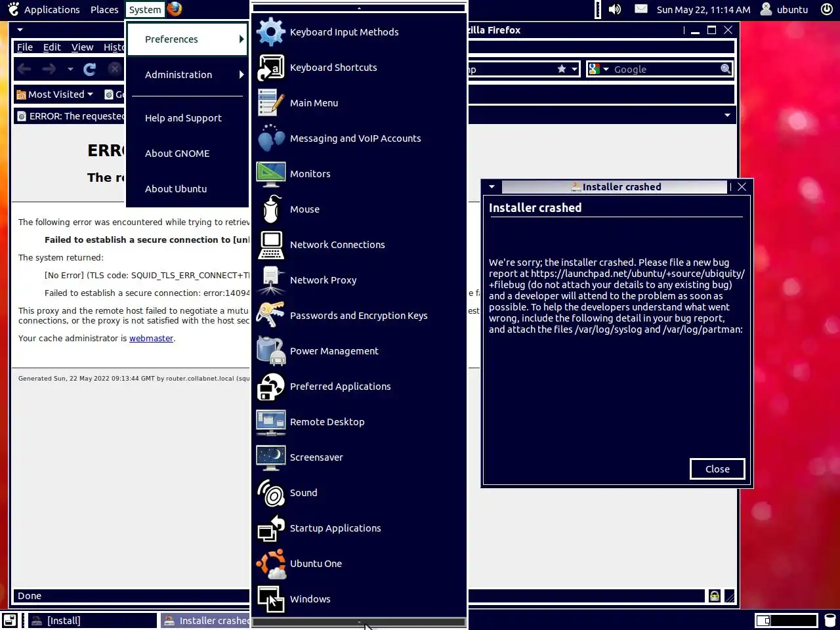Open Keyboard Shortcuts preferences icon
This screenshot has width=840, height=630.
271,68
